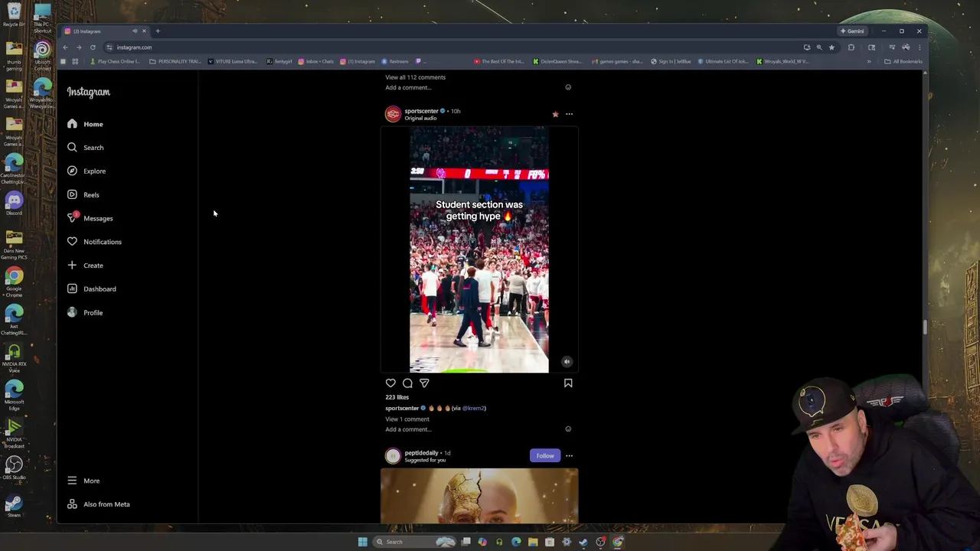Open emoji picker under sportscenter post
This screenshot has height=551, width=980.
(x=568, y=429)
